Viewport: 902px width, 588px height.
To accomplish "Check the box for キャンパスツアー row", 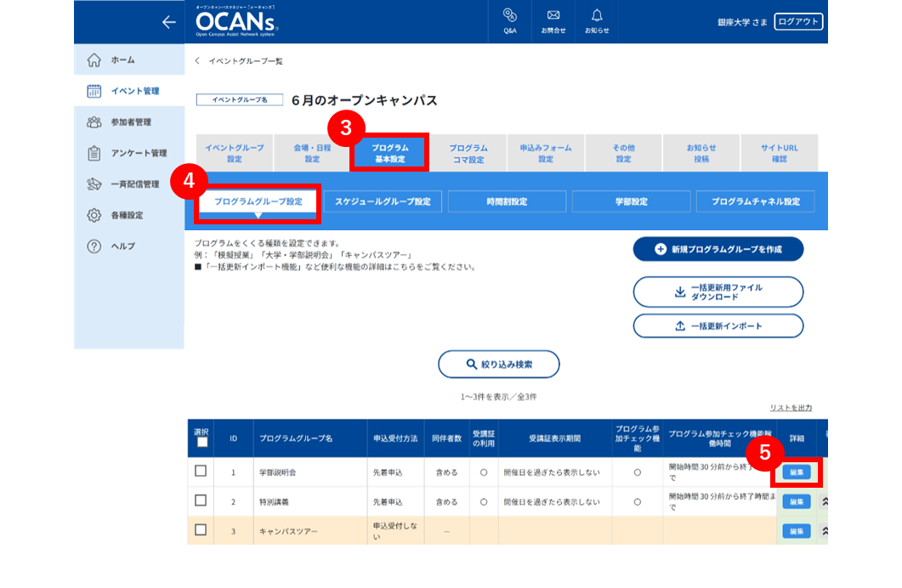I will [200, 530].
